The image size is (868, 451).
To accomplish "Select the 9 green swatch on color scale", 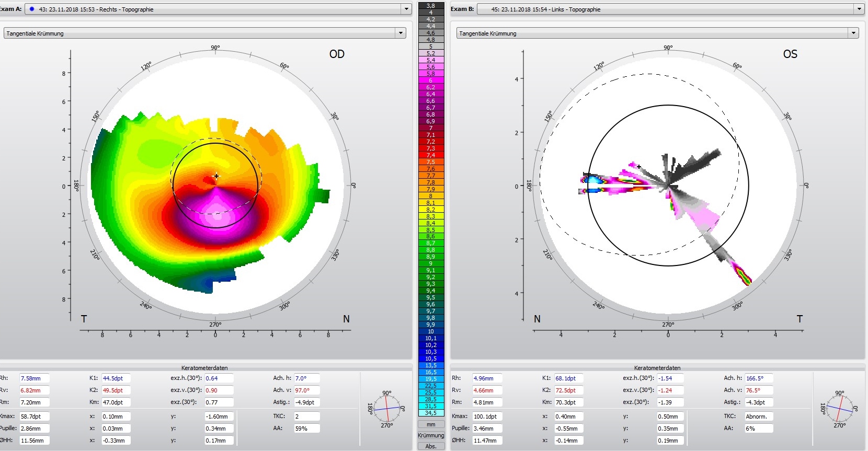I will [x=431, y=263].
